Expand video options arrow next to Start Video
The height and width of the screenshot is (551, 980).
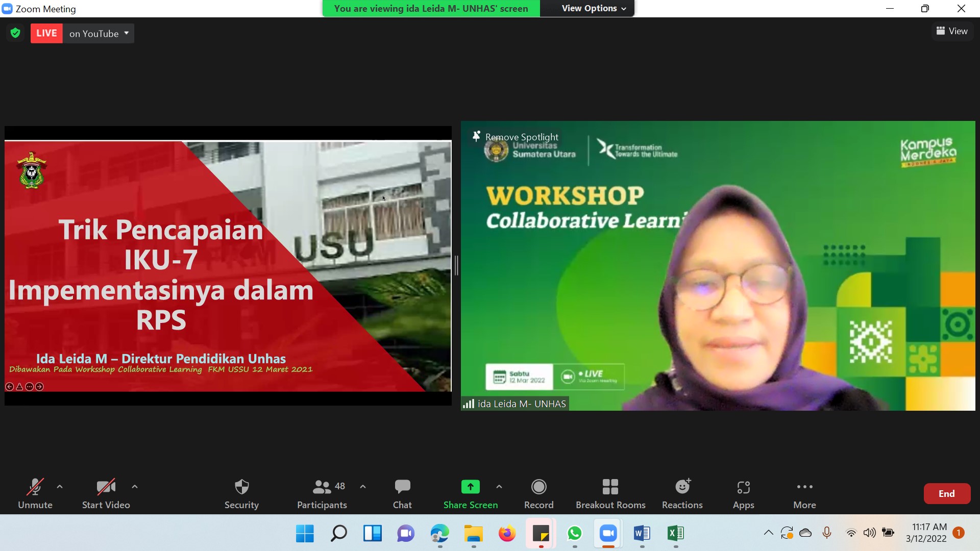point(135,487)
